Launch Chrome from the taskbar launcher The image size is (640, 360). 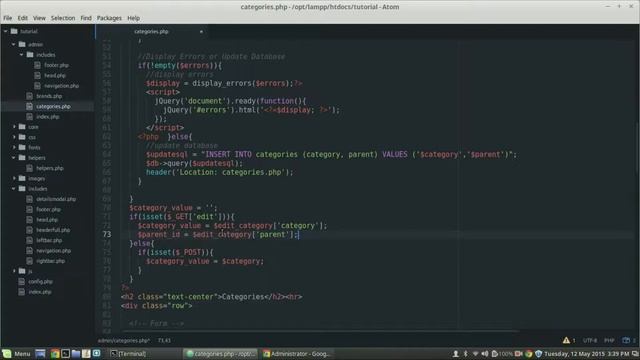[55, 353]
